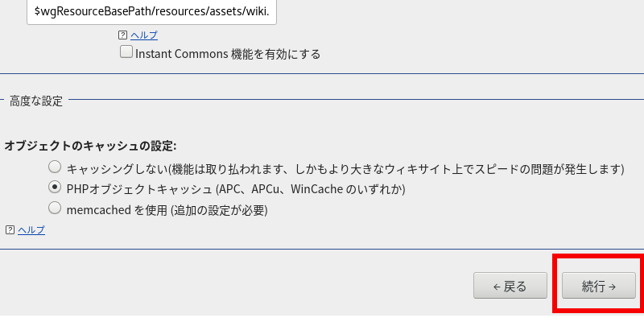644x322 pixels.
Task: Open the ヘルプ link under the logo path field
Action: click(144, 35)
